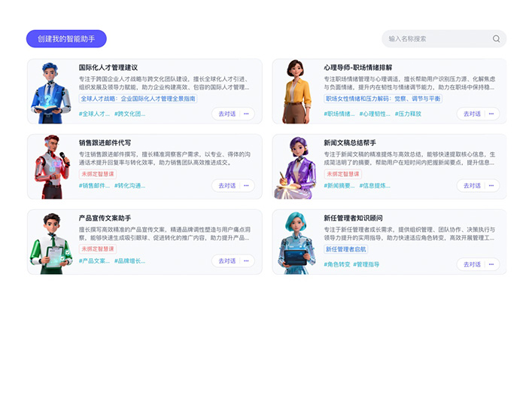Click 去对话 on 新任管理者知识顾问 card
The height and width of the screenshot is (399, 532).
pyautogui.click(x=472, y=264)
